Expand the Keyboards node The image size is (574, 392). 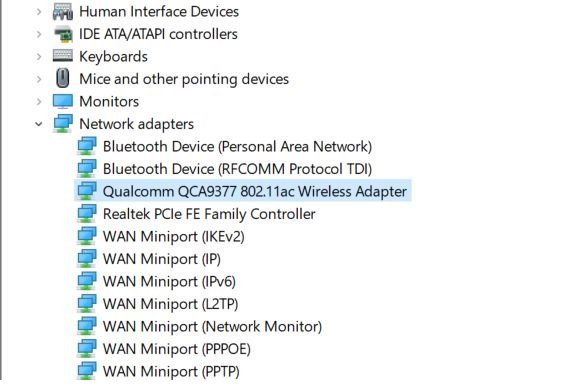pos(39,57)
